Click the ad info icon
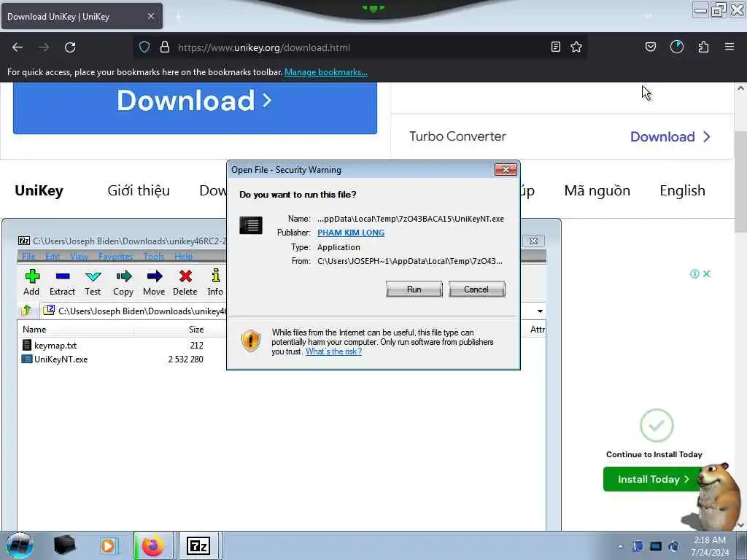This screenshot has width=747, height=560. [694, 274]
